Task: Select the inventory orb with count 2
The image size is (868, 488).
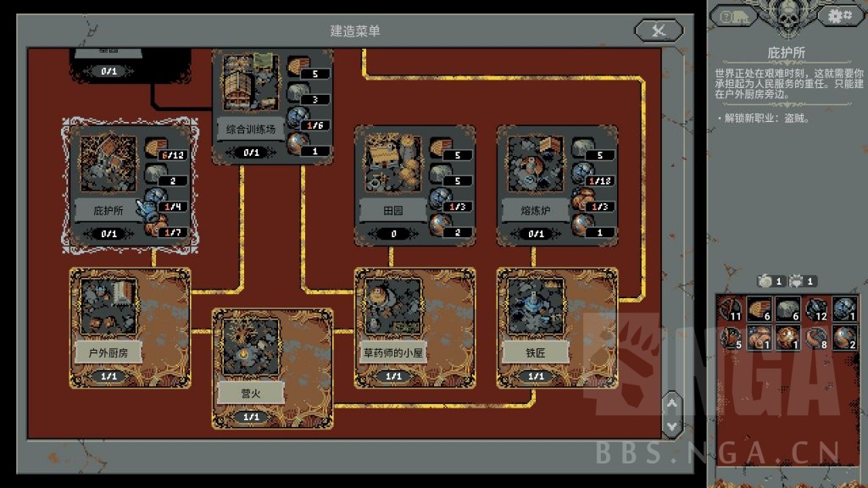Action: tap(845, 337)
